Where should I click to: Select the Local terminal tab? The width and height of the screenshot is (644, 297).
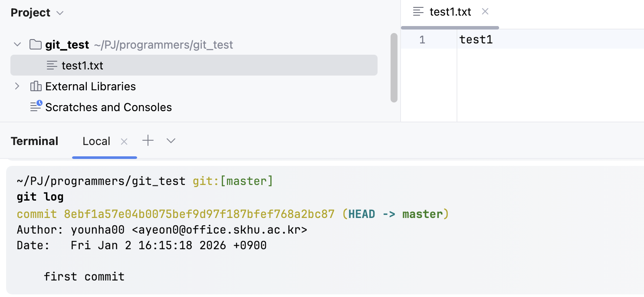[x=96, y=141]
